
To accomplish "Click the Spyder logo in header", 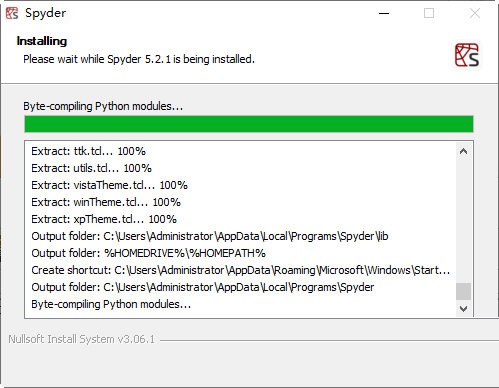I will tap(467, 55).
